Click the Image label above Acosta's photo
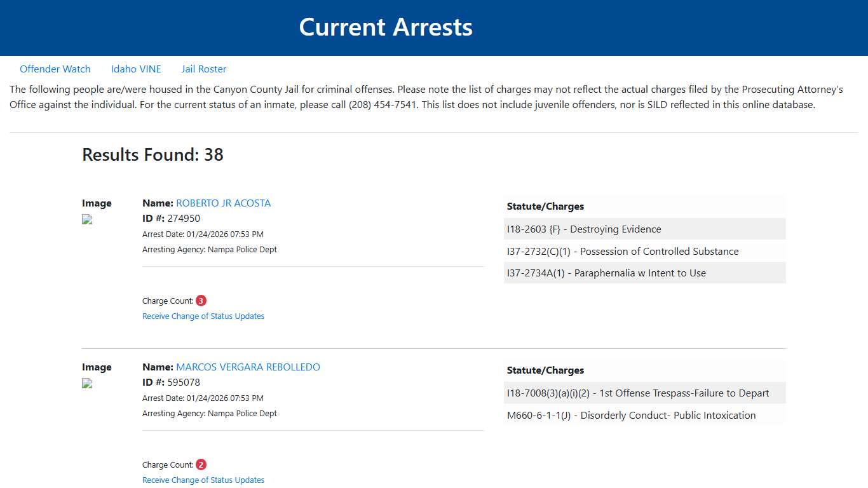 (x=97, y=203)
